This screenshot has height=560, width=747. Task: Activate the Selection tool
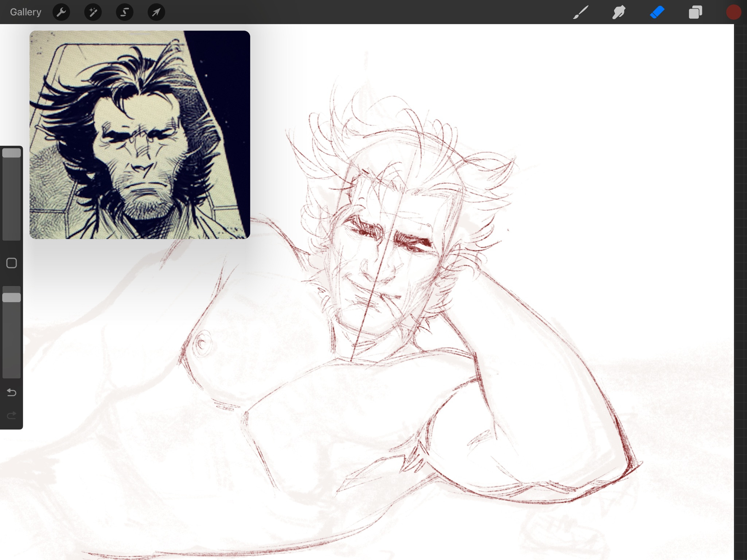pos(125,12)
